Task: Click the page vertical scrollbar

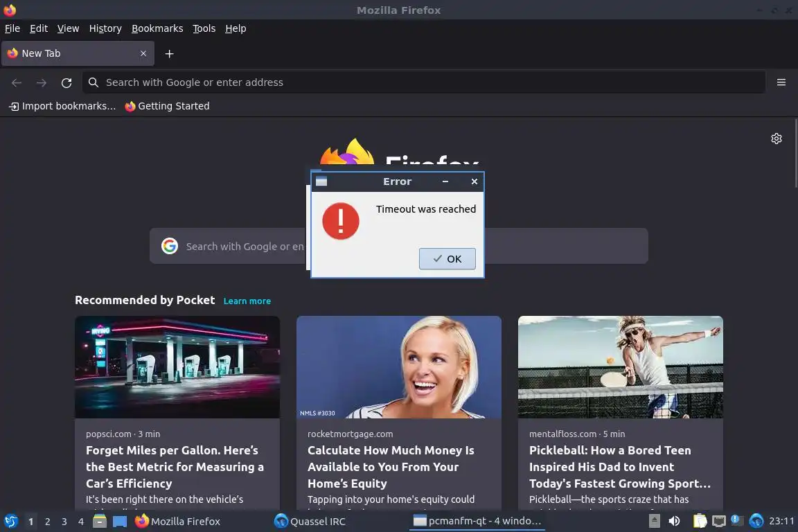Action: pyautogui.click(x=795, y=153)
